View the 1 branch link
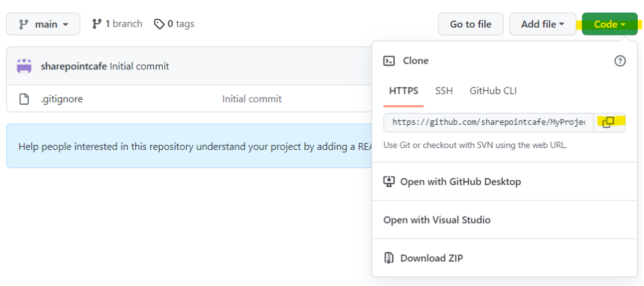The image size is (644, 286). click(x=117, y=24)
